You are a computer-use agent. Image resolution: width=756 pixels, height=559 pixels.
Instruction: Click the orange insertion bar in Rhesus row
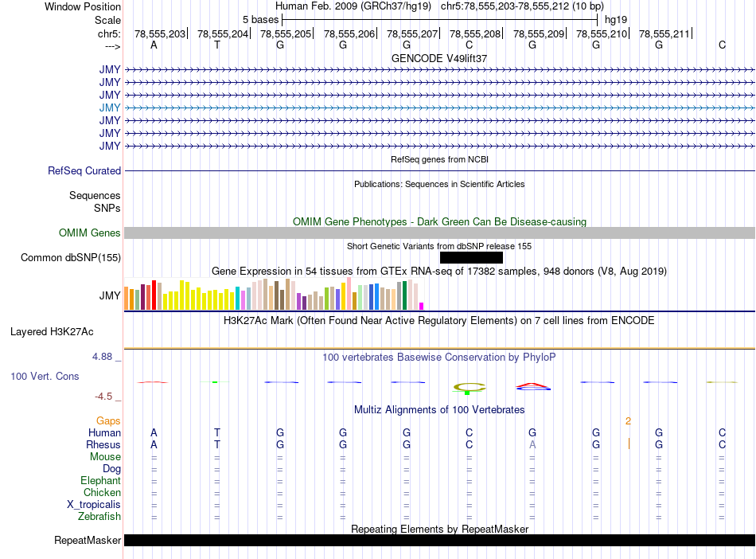629,444
